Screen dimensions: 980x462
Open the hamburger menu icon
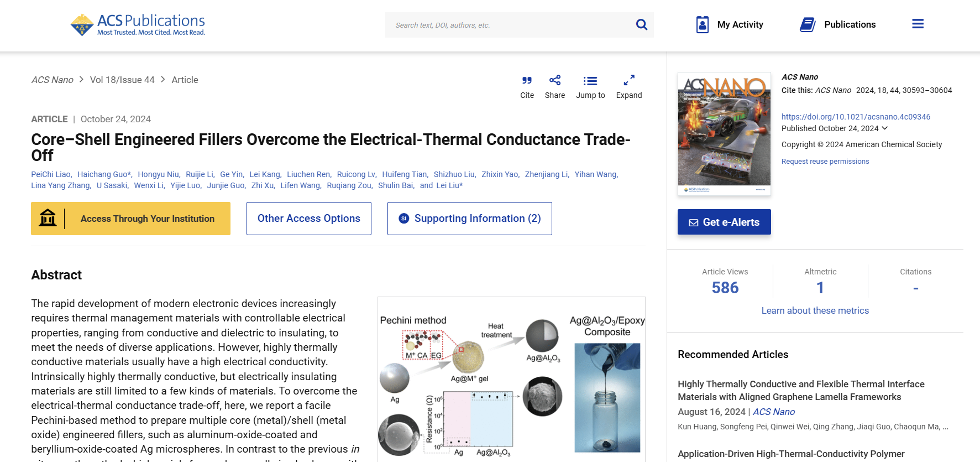918,24
